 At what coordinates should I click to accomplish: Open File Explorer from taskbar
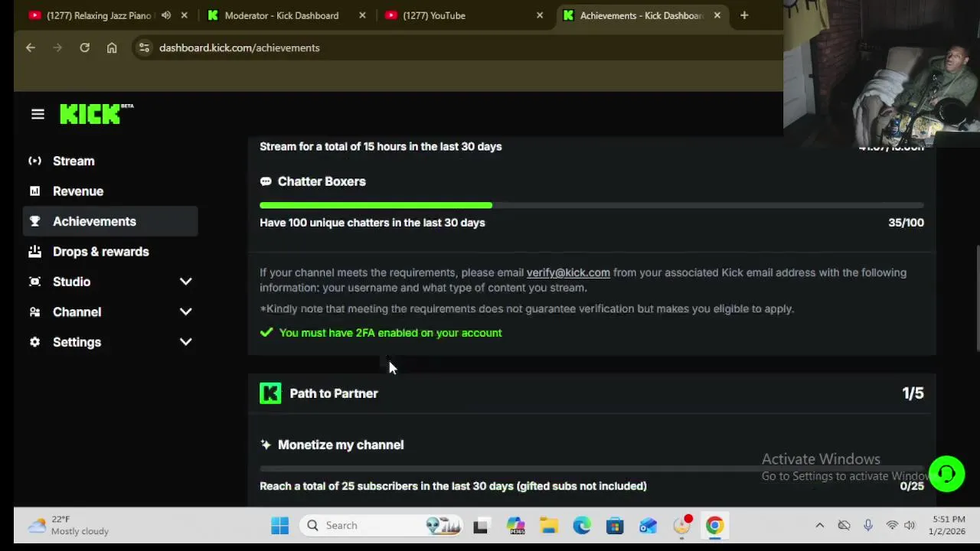549,526
